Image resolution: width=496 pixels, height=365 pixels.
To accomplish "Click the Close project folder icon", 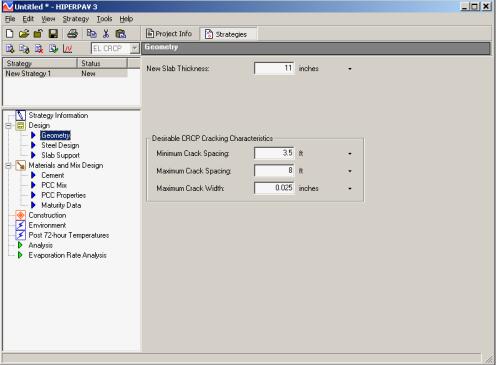I will [x=38, y=33].
